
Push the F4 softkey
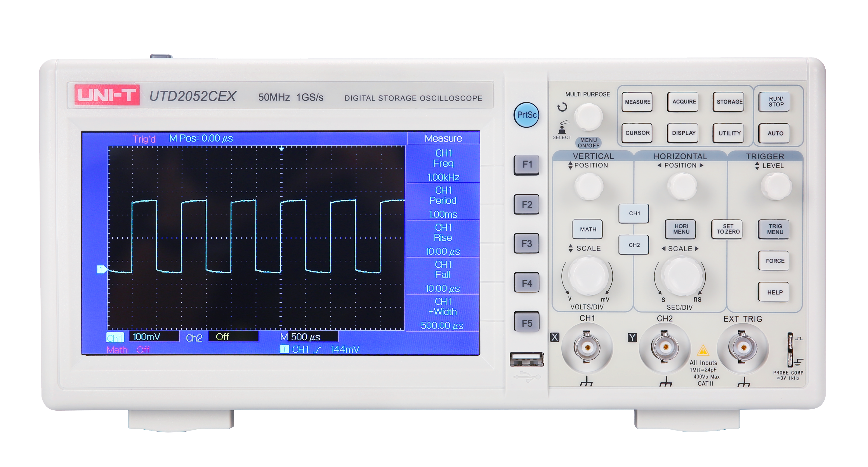pos(526,283)
